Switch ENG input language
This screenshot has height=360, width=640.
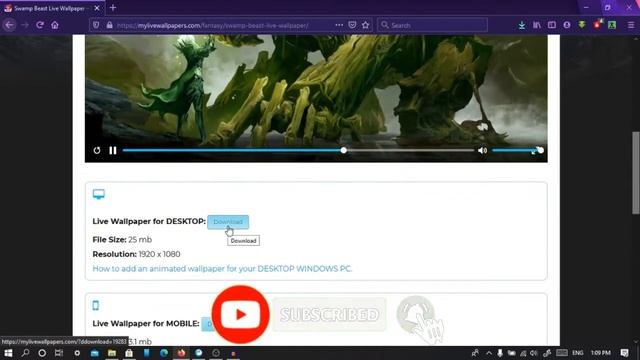578,353
